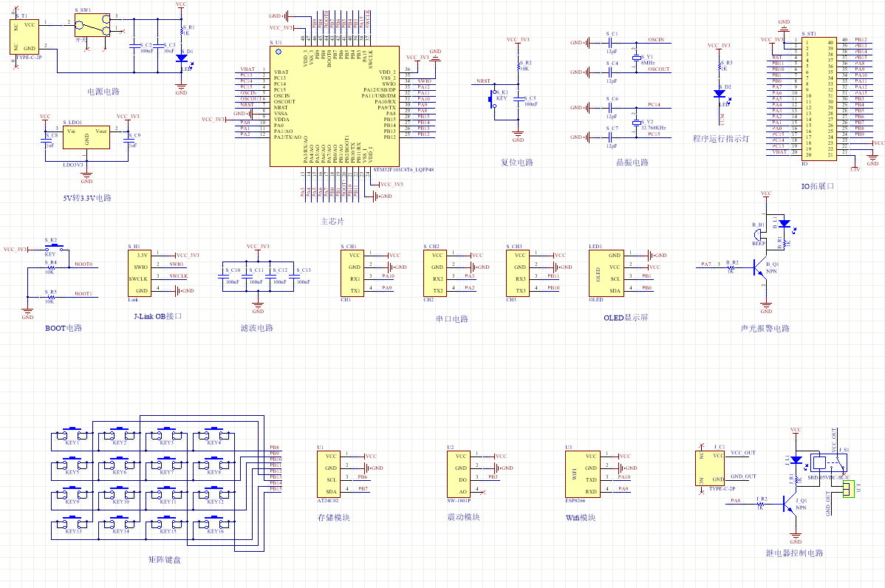
Task: Select the STM32F103C8T6 main chip U1
Action: [x=335, y=106]
